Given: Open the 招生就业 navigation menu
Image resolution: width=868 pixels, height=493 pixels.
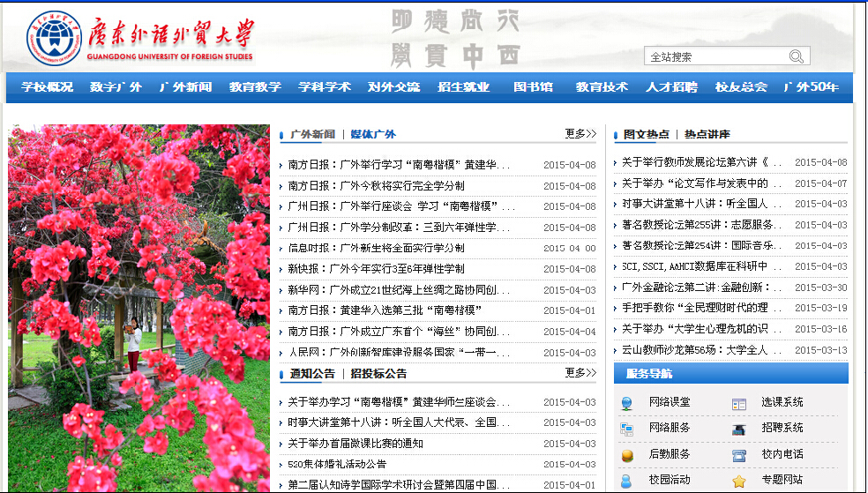Looking at the screenshot, I should [464, 87].
